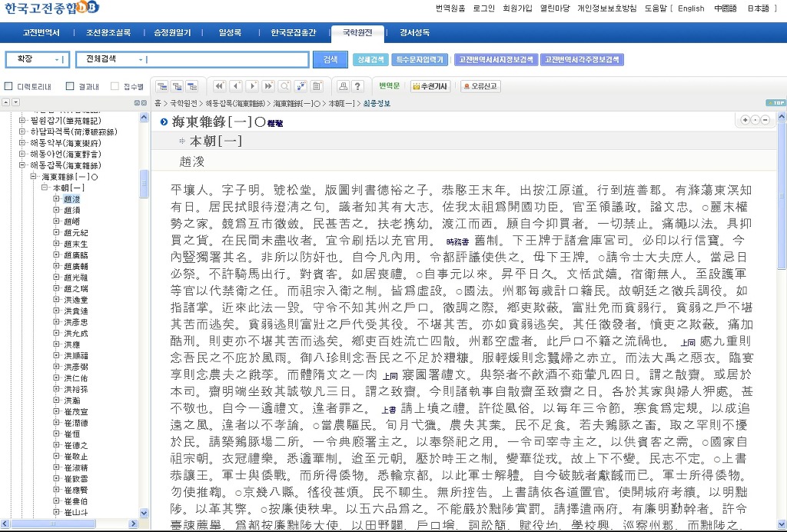Image resolution: width=787 pixels, height=532 pixels.
Task: Check the 집수별 checkbox
Action: (115, 86)
